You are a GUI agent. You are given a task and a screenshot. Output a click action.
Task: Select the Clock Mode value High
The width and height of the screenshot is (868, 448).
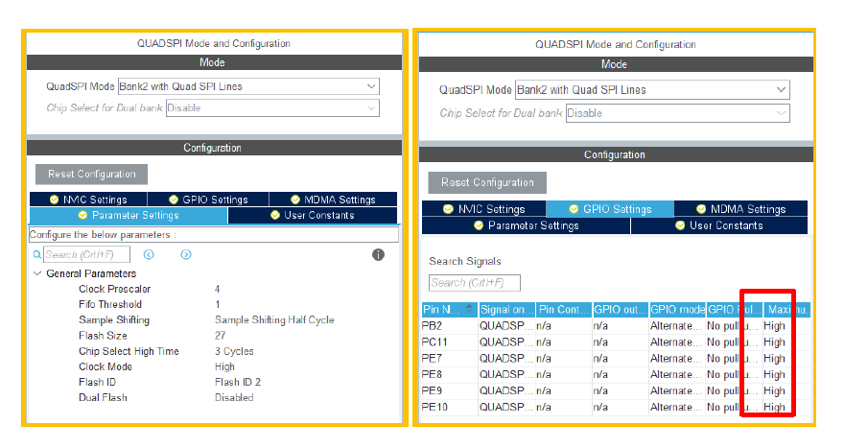[224, 366]
